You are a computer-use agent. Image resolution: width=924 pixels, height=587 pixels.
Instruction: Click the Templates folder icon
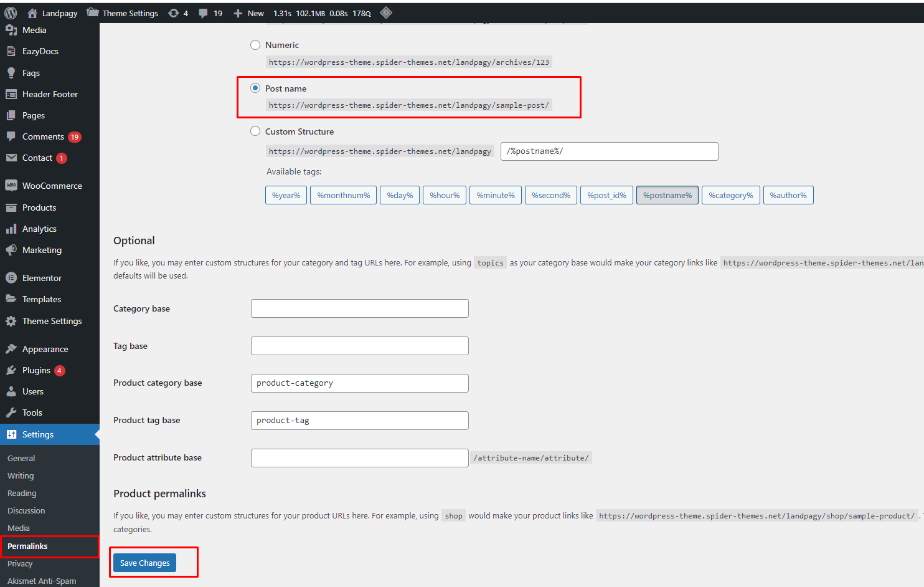(11, 299)
